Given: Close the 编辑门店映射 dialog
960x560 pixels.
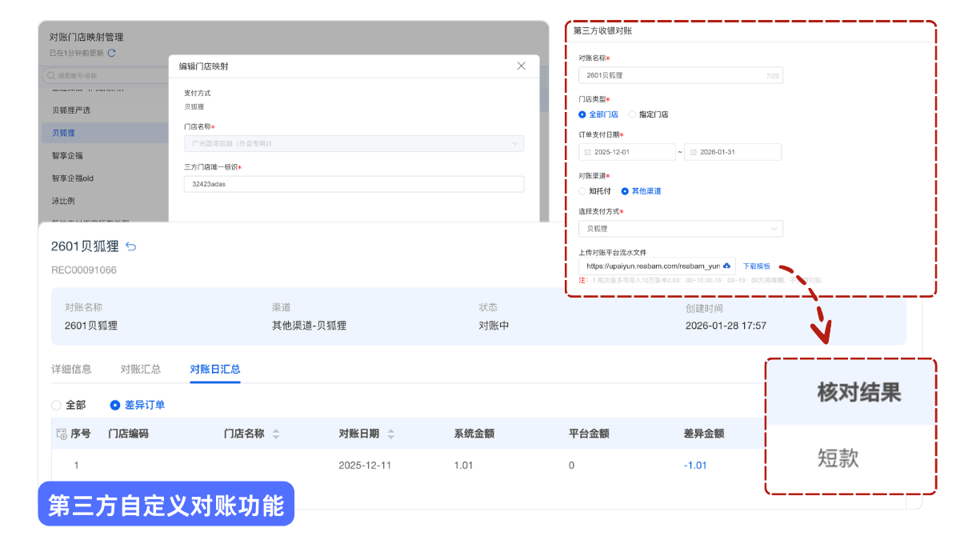Looking at the screenshot, I should tap(522, 66).
